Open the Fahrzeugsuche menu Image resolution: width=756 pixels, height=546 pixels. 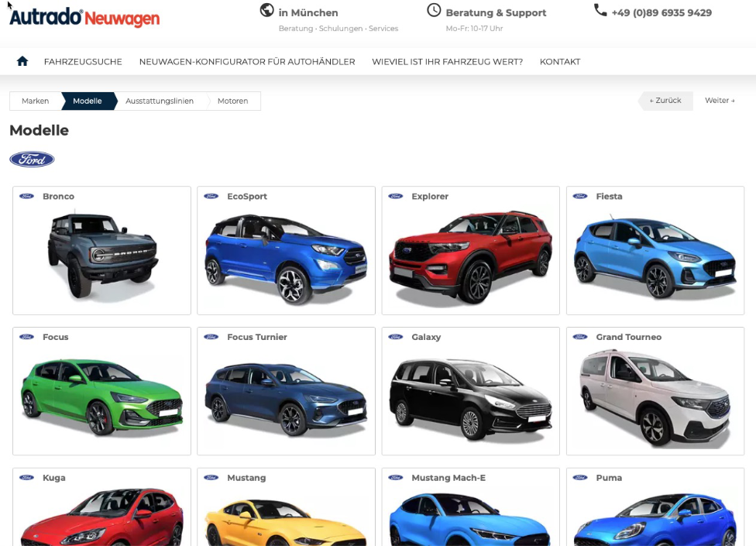(x=83, y=62)
